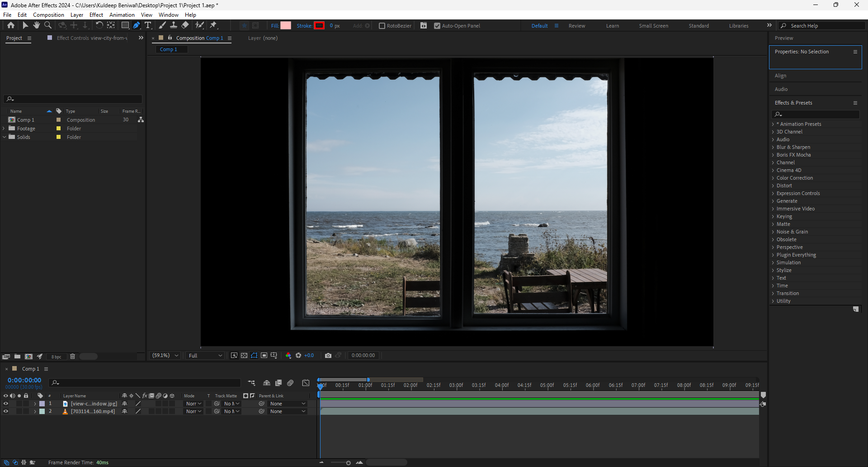Delete selected project items with trash icon

click(x=72, y=357)
